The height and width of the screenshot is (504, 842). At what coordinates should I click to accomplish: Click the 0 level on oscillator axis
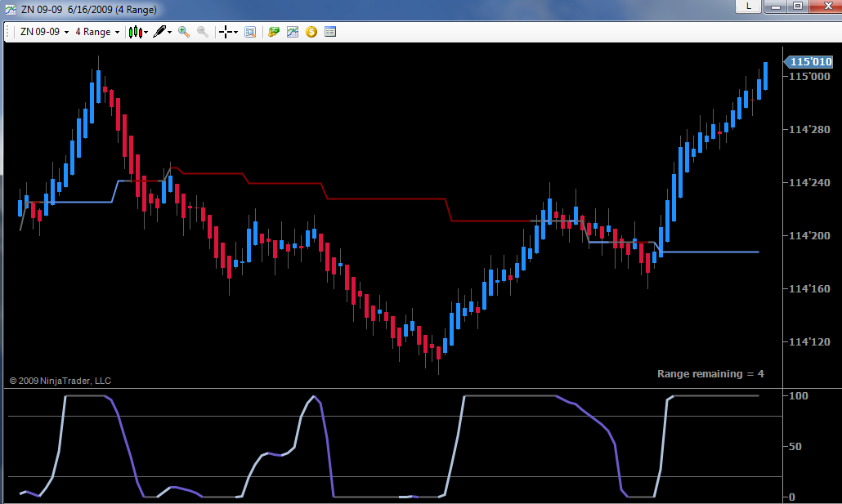792,497
